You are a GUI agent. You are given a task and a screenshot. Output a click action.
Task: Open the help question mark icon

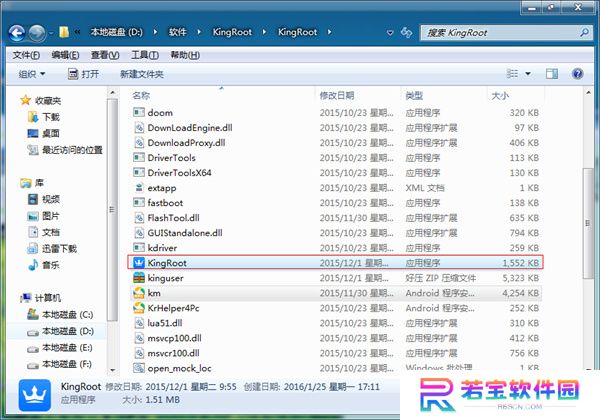[x=577, y=74]
